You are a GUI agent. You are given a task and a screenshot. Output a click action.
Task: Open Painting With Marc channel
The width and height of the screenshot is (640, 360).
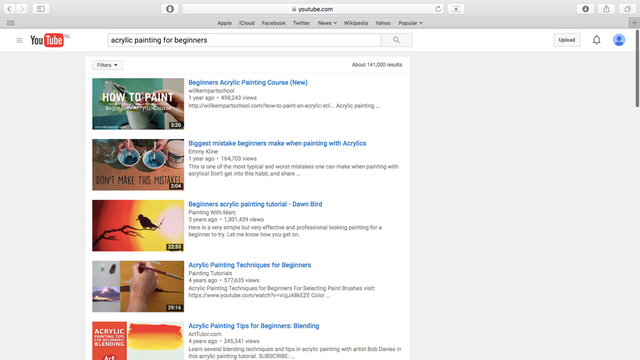tap(212, 212)
